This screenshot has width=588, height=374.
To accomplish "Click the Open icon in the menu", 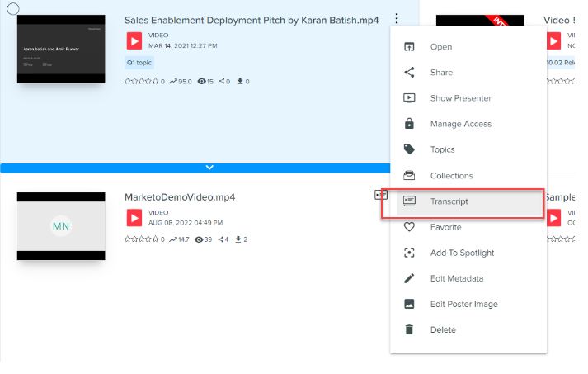I will click(409, 47).
